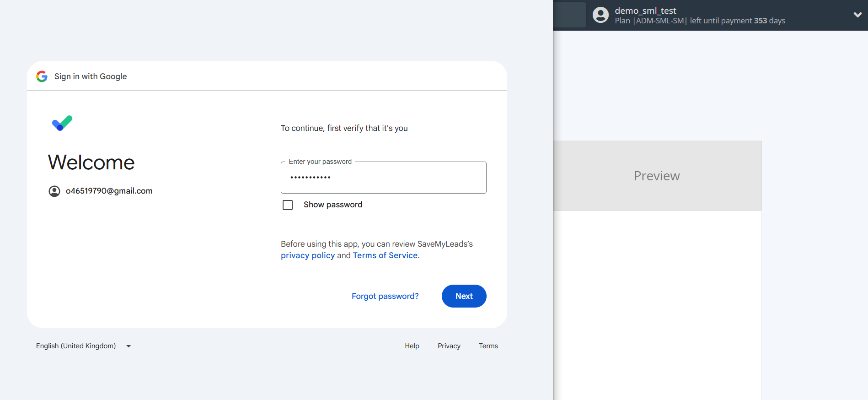Click the Sign in with Google header text
The width and height of the screenshot is (868, 400).
pos(91,76)
